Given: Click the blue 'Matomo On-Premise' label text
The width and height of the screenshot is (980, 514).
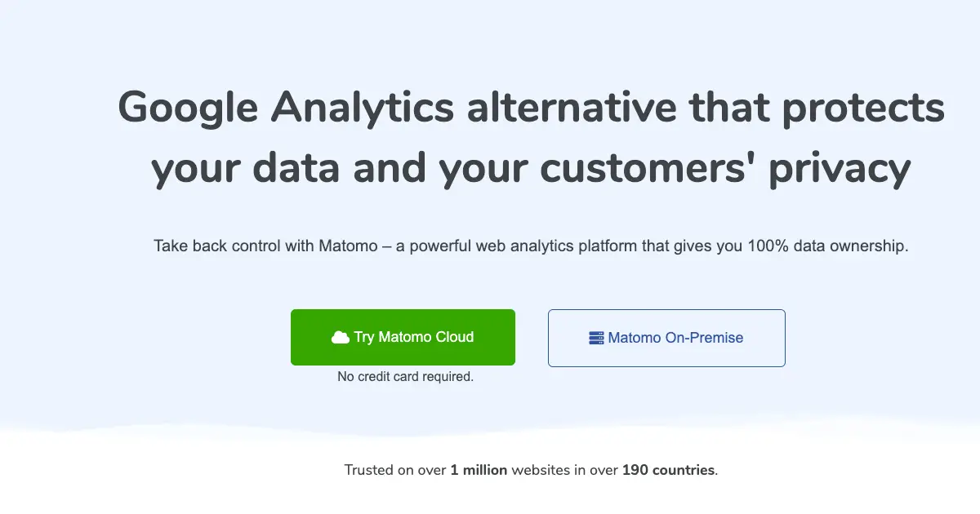Looking at the screenshot, I should [x=675, y=337].
